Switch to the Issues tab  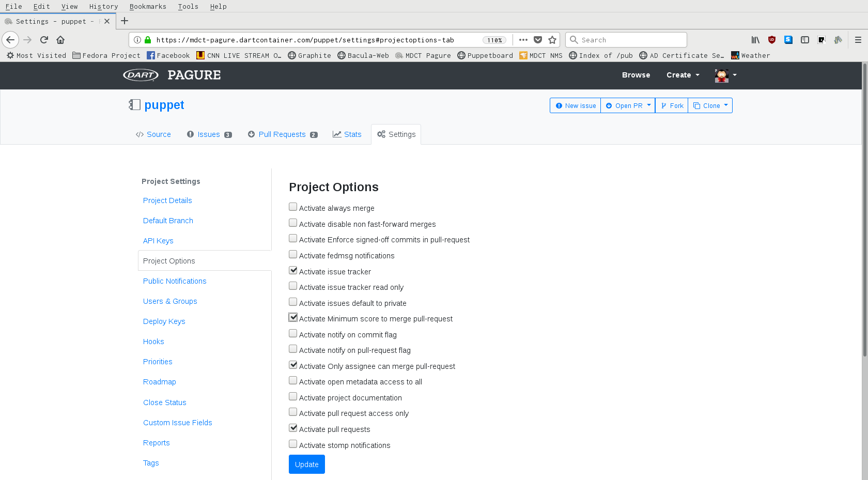[x=209, y=134]
